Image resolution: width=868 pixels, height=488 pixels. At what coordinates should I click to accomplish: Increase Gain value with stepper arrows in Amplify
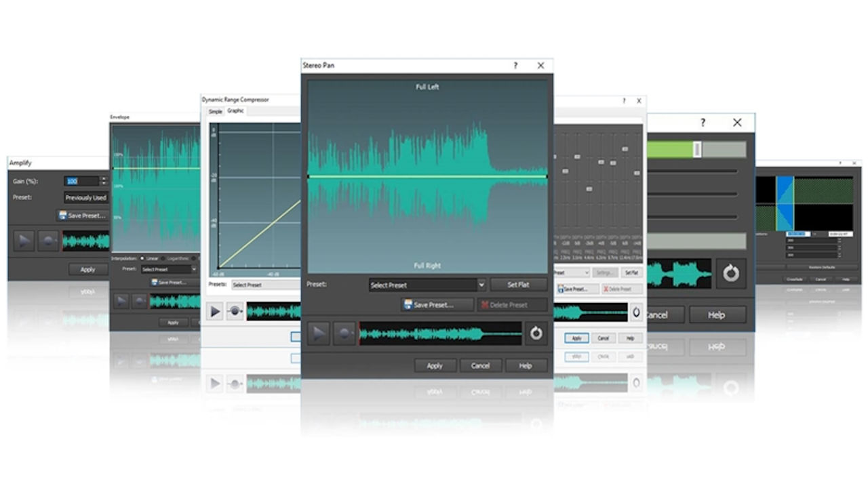pos(104,178)
